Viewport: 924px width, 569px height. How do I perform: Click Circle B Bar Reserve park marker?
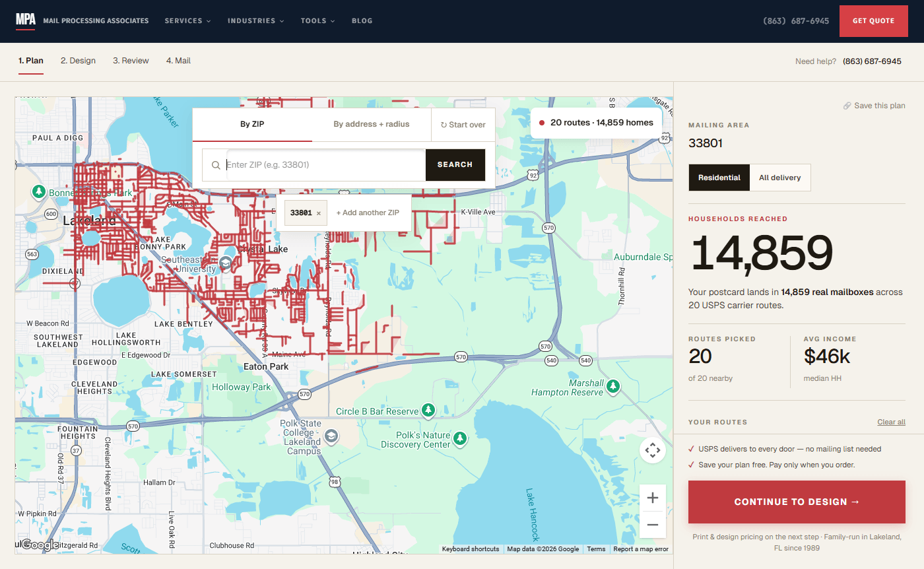[x=429, y=411]
